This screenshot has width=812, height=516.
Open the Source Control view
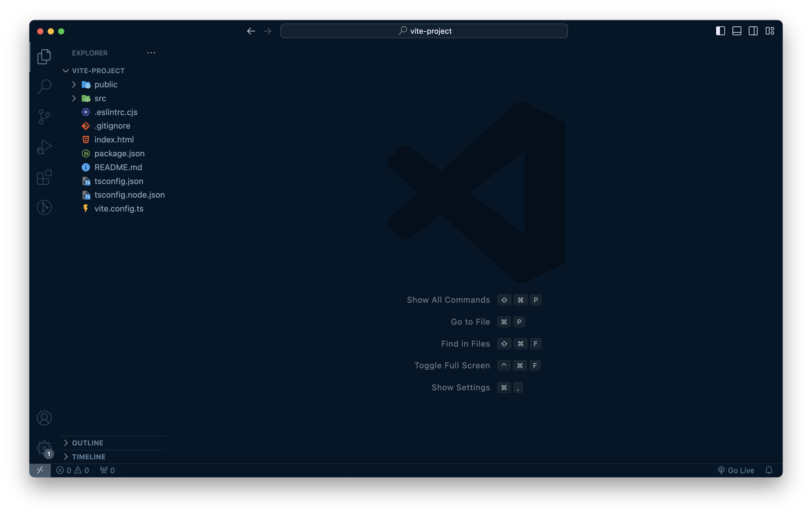[x=44, y=117]
